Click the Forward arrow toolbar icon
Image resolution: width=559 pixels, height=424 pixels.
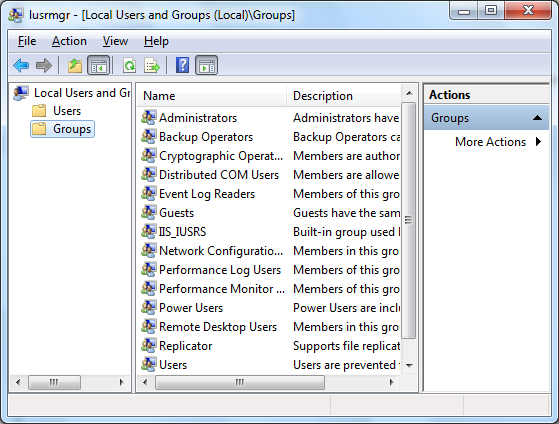(44, 66)
